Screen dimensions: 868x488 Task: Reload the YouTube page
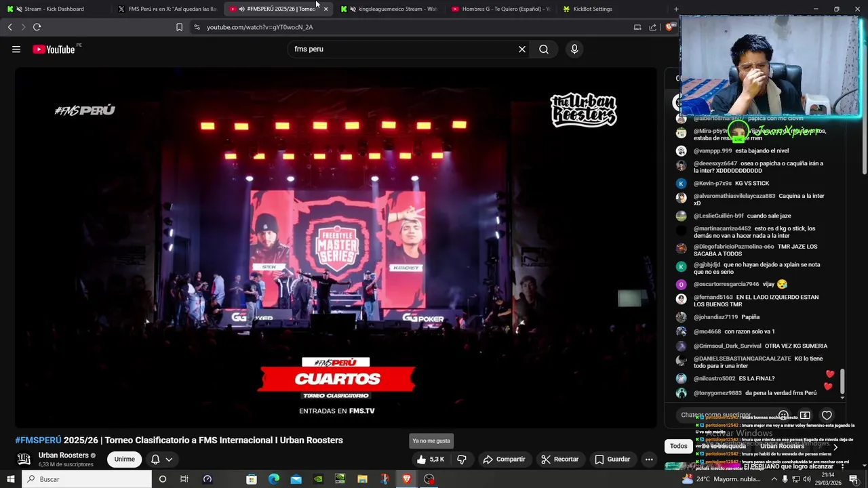(37, 27)
